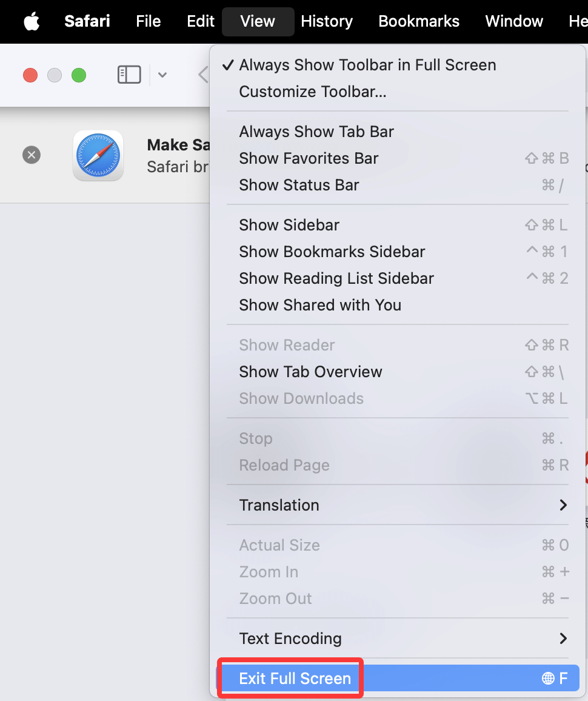Screen dimensions: 588x701
Task: Toggle the sidebar using the toolbar icon
Action: [129, 74]
